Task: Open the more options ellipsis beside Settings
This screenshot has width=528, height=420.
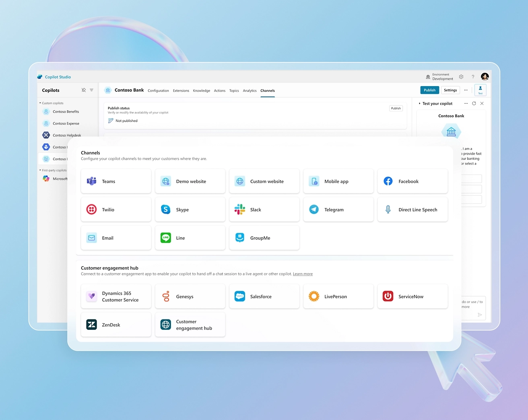Action: 466,90
